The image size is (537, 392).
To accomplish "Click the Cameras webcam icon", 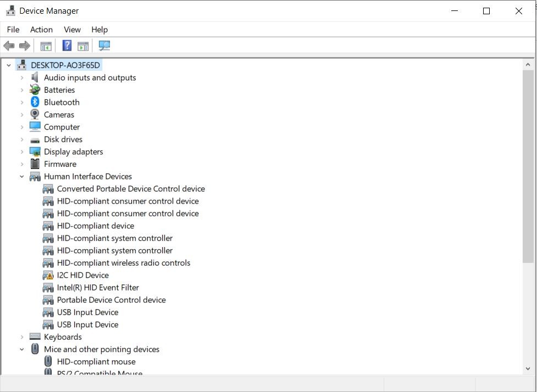I will coord(35,115).
